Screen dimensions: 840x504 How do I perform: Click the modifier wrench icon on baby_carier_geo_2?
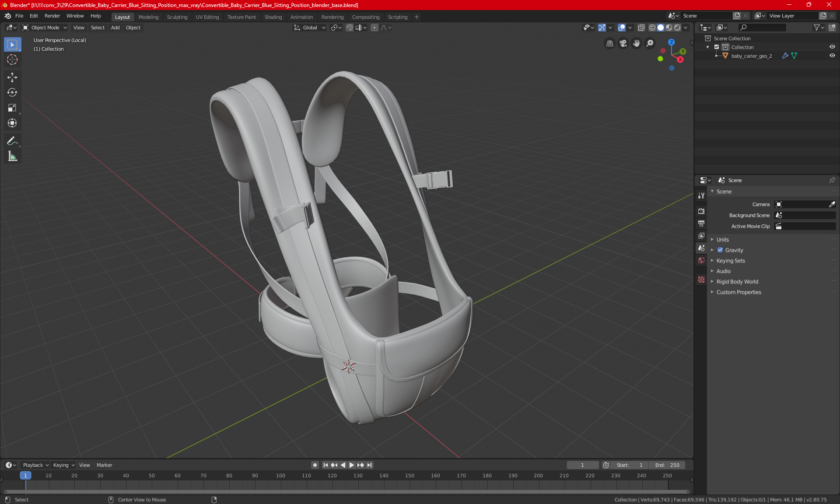tap(785, 56)
